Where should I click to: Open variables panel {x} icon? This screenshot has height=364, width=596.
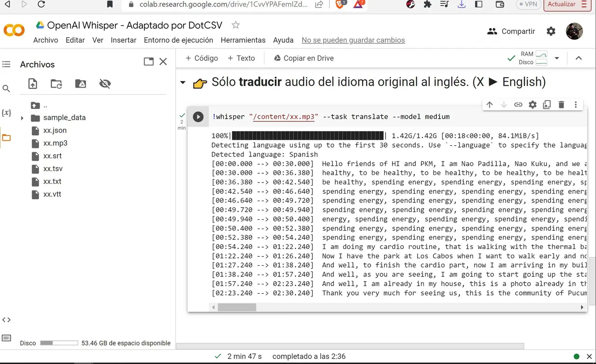pyautogui.click(x=7, y=113)
